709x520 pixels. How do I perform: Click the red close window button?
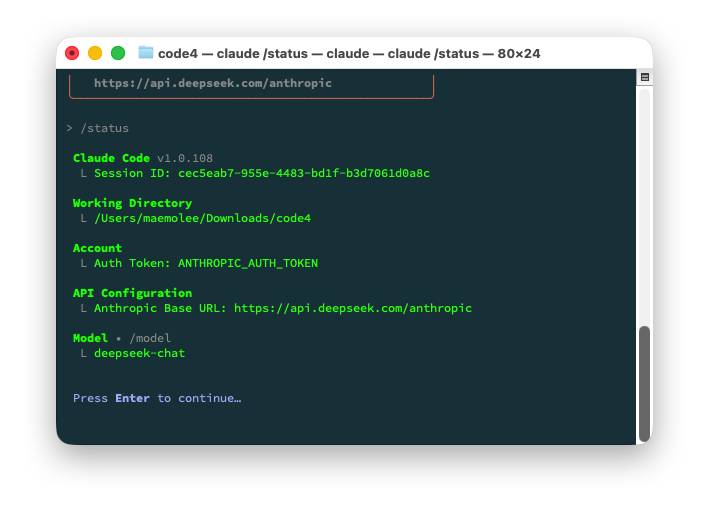[x=72, y=53]
